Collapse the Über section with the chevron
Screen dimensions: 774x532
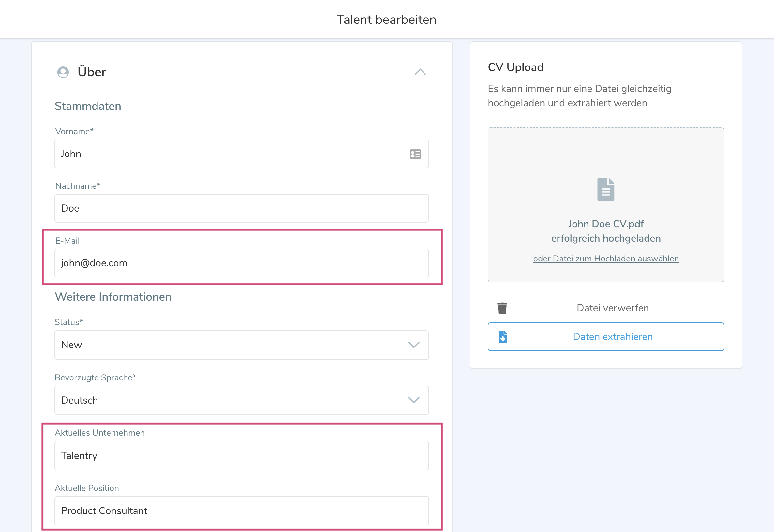(420, 72)
